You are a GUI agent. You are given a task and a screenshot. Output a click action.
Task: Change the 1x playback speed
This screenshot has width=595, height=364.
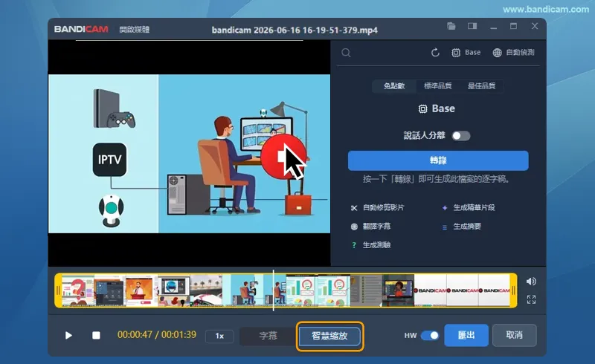coord(219,336)
